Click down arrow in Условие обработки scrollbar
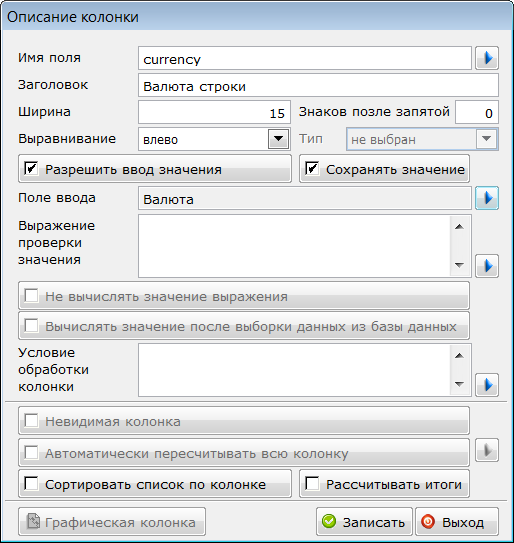Image resolution: width=514 pixels, height=543 pixels. click(x=459, y=384)
